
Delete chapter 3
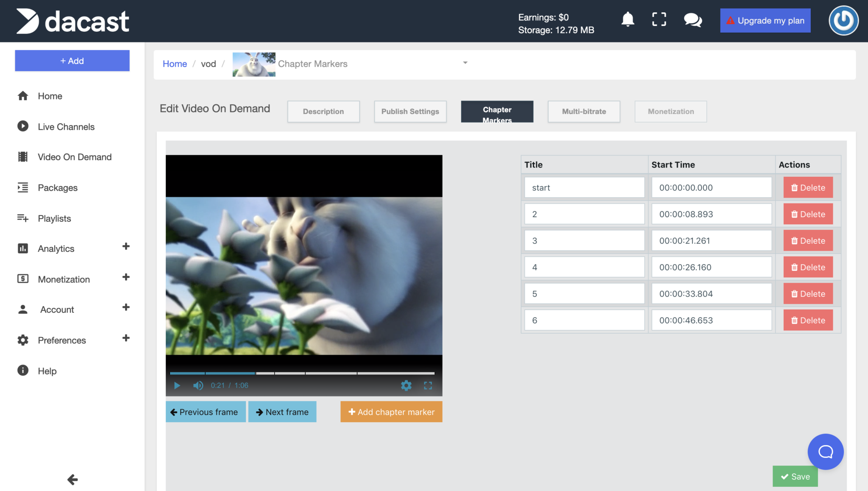(808, 240)
